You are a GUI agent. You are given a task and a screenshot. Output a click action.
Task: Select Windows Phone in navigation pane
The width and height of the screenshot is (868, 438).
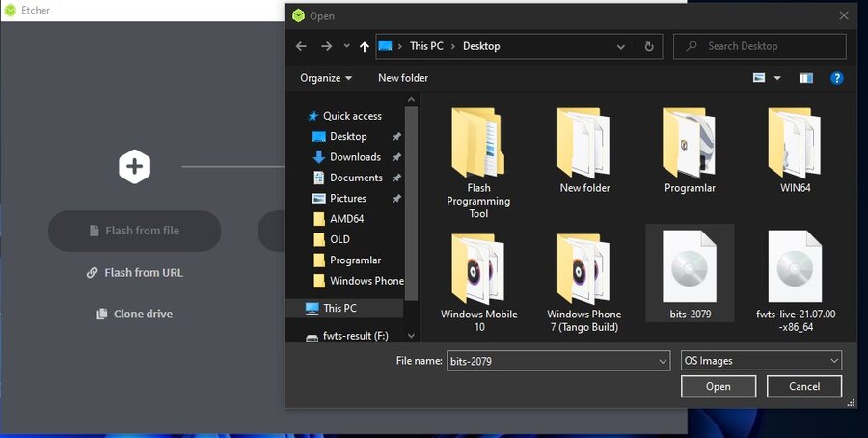[358, 280]
